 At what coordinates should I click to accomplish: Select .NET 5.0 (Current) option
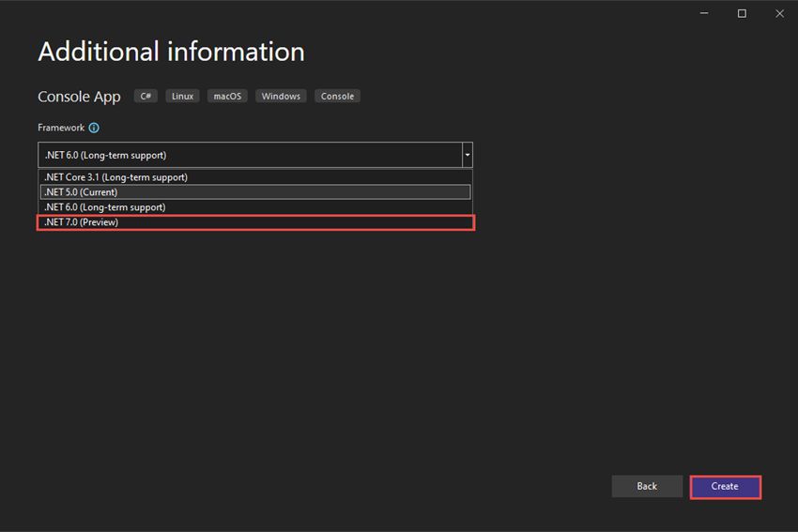[x=255, y=192]
